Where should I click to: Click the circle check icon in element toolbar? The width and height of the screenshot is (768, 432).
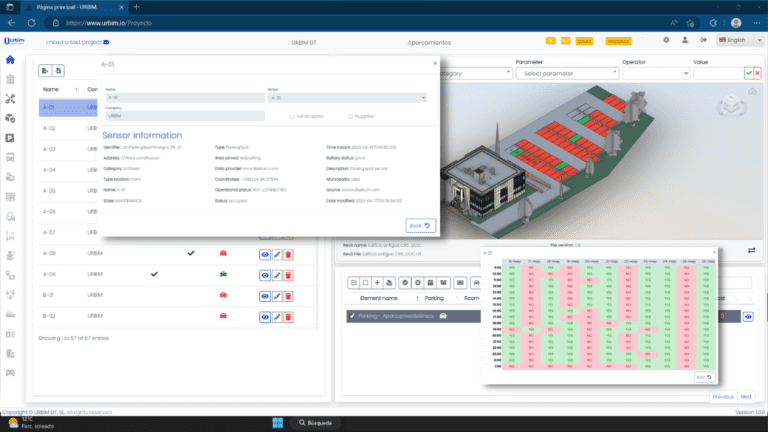[405, 283]
